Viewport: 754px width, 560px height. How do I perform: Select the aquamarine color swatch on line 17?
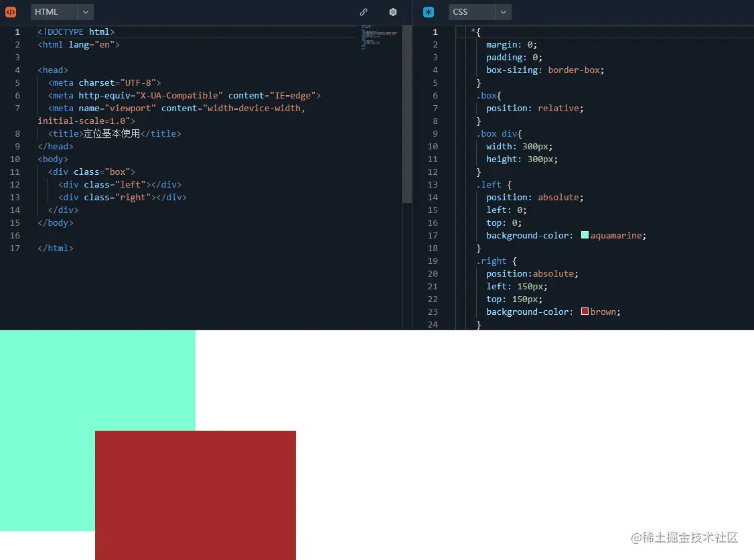coord(586,235)
